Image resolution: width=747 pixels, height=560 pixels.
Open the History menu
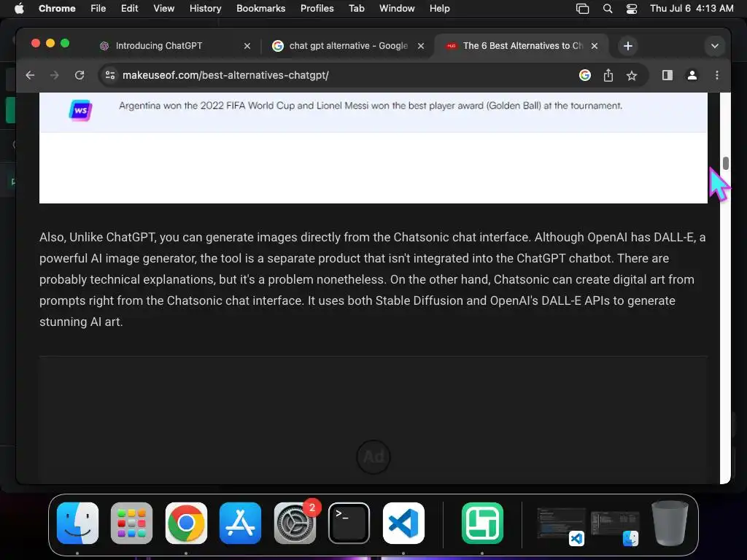point(205,8)
